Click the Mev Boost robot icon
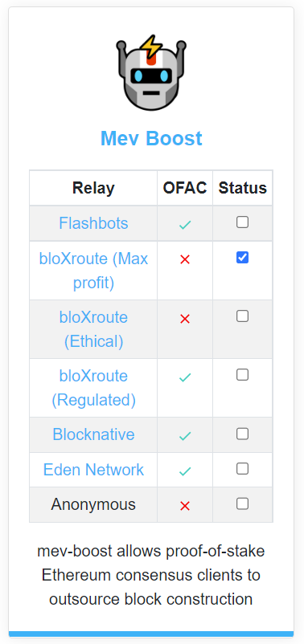 [151, 73]
